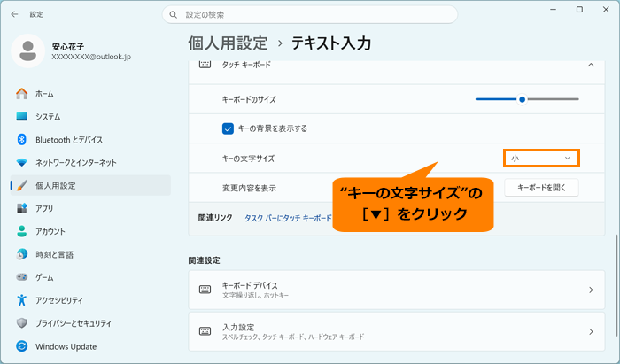Screen dimensions: 620x364
Task: Open ネットワークとインターネット settings
Action: 90,162
